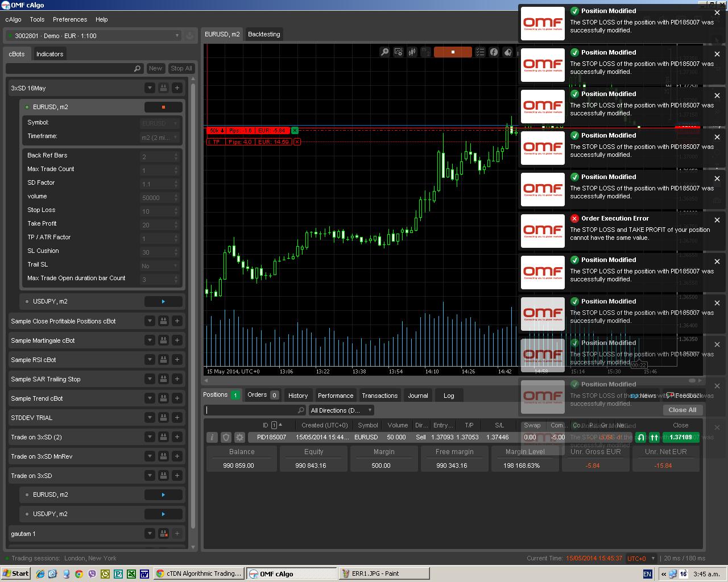
Task: Switch to the Log tab
Action: point(449,396)
